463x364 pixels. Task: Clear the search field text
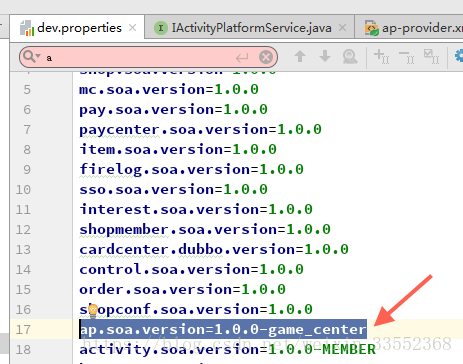(266, 57)
